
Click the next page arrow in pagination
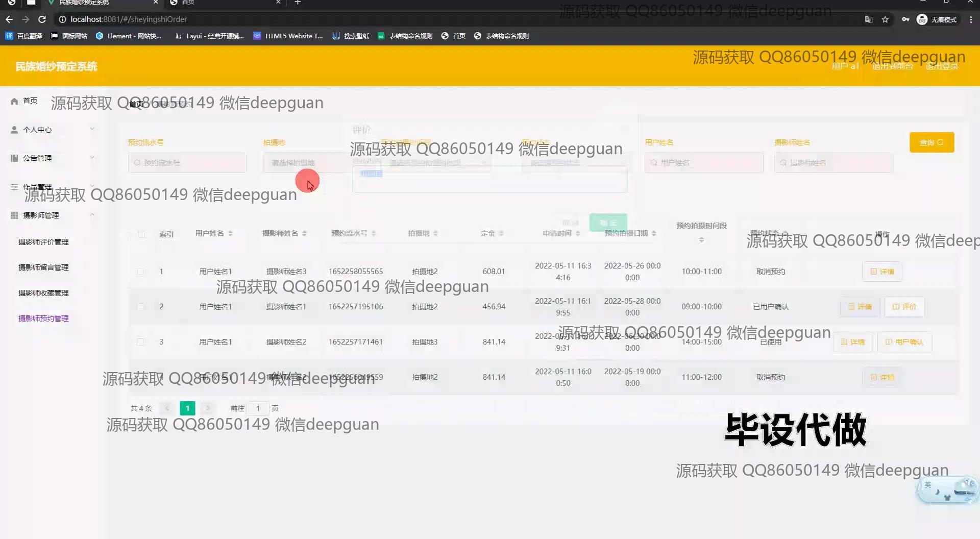(208, 408)
